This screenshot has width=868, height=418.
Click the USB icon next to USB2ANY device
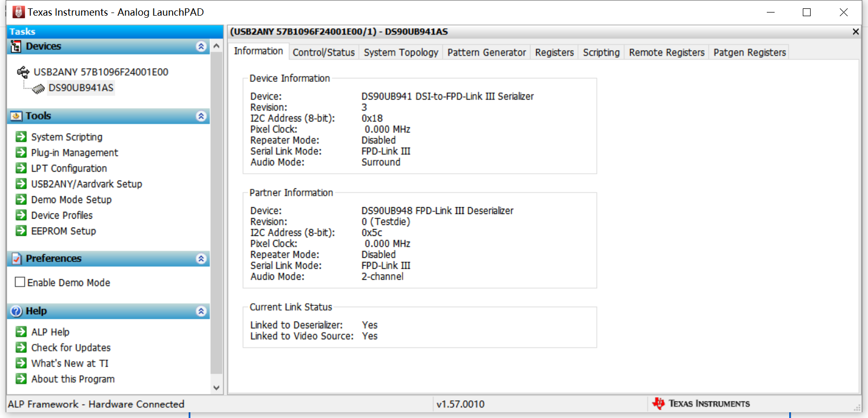23,72
